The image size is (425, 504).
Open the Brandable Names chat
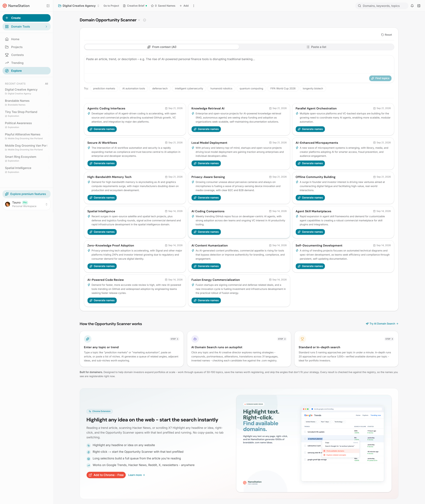26,102
